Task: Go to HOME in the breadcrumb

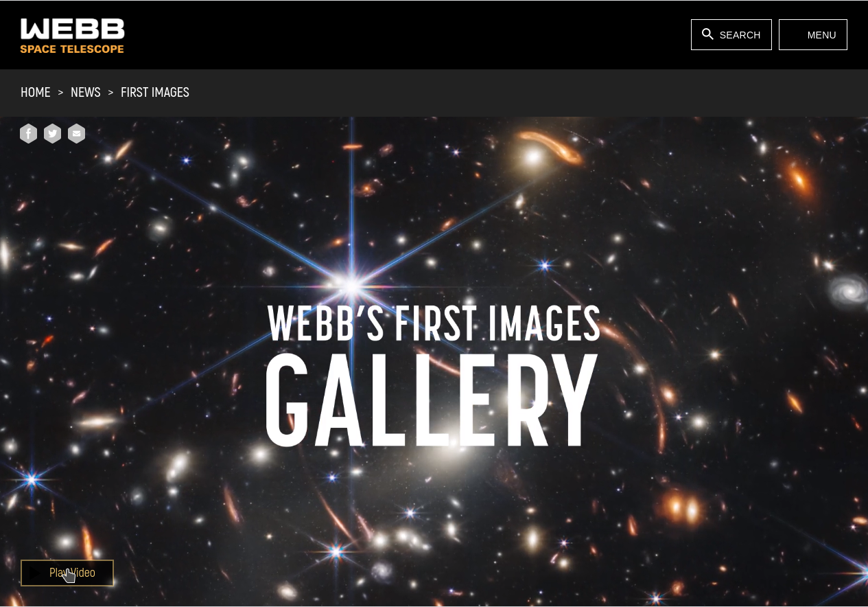Action: 36,92
